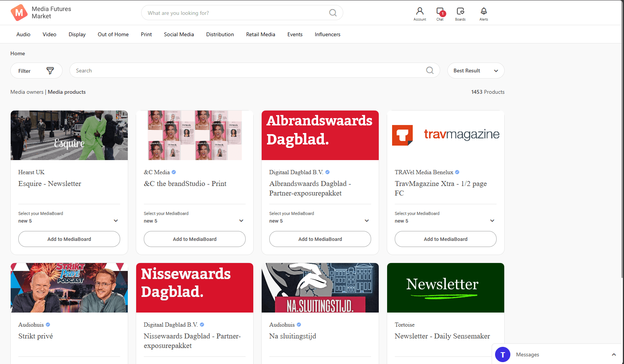Screen dimensions: 624x364
Task: Click the Strikt privé podcast thumbnail
Action: click(69, 288)
